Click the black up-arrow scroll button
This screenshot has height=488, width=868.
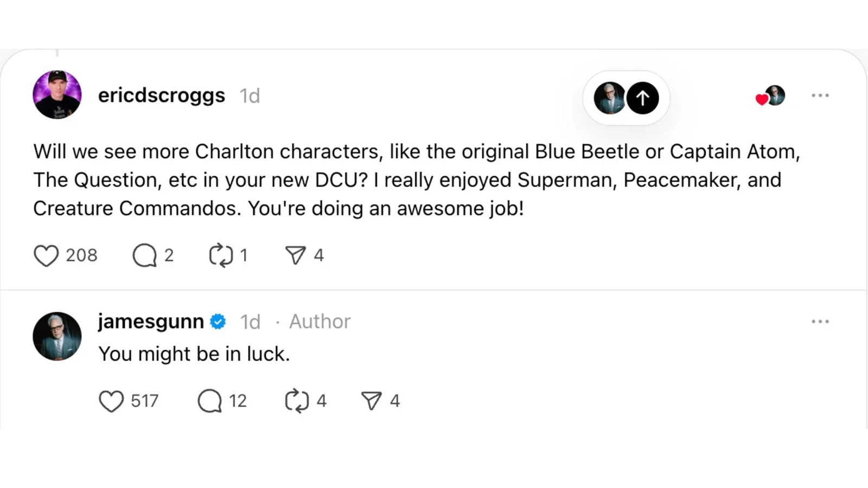[x=643, y=98]
